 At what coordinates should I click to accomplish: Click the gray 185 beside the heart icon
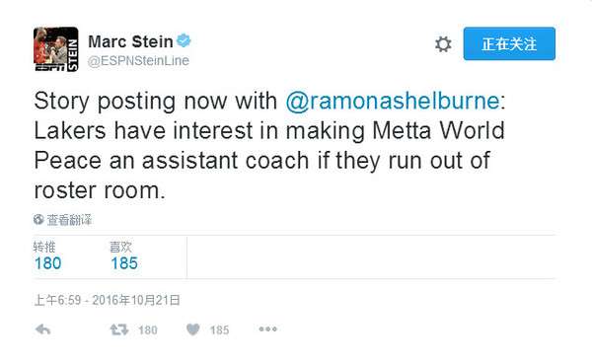(x=219, y=330)
